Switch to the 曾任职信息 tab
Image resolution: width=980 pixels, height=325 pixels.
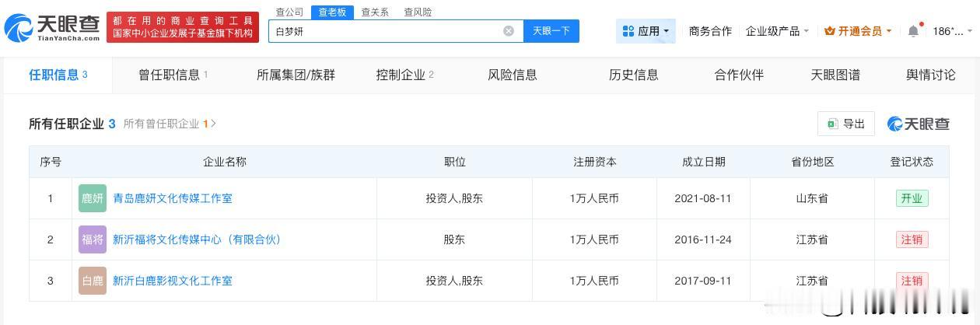click(x=173, y=75)
